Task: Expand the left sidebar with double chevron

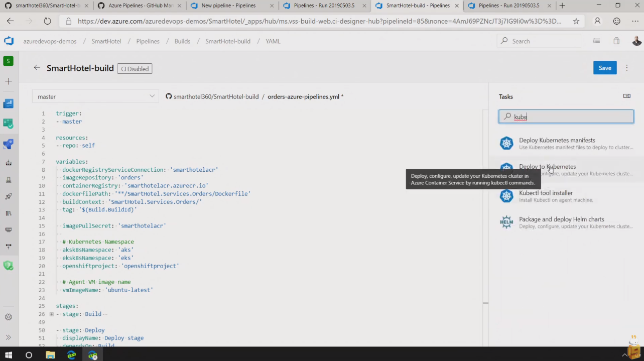Action: pos(9,337)
